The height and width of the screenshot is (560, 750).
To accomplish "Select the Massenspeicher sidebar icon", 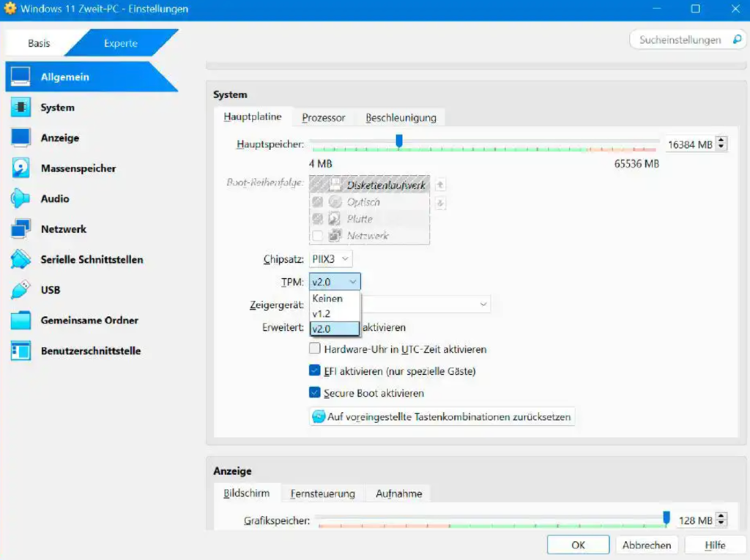I will 21,168.
